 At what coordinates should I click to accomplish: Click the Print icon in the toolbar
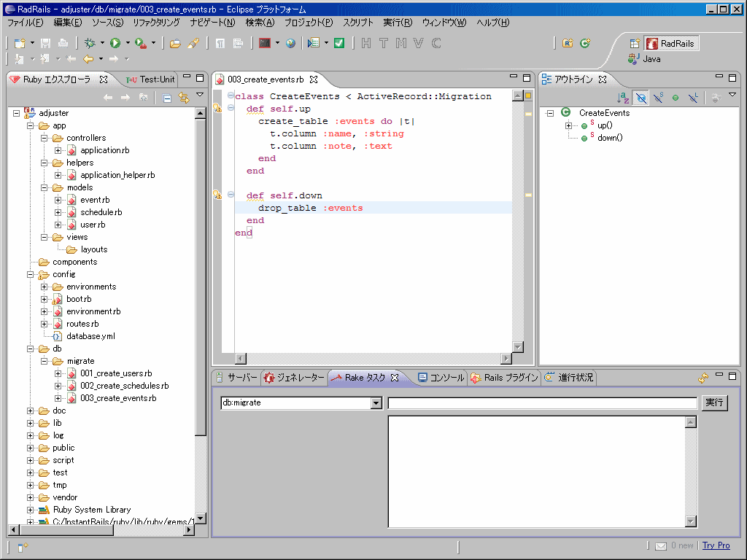62,43
